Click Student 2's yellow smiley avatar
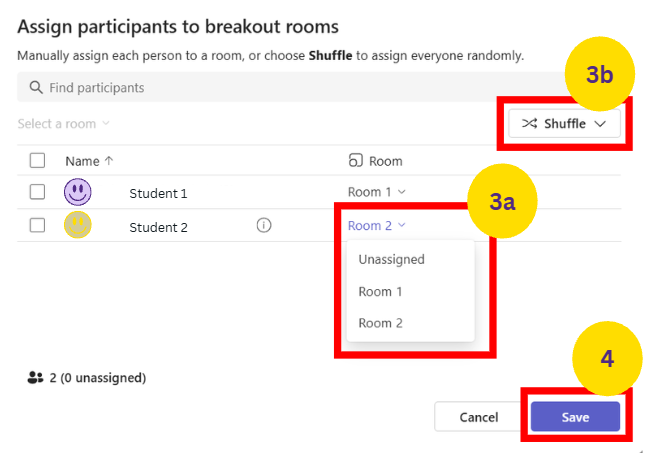This screenshot has width=645, height=453. tap(78, 226)
